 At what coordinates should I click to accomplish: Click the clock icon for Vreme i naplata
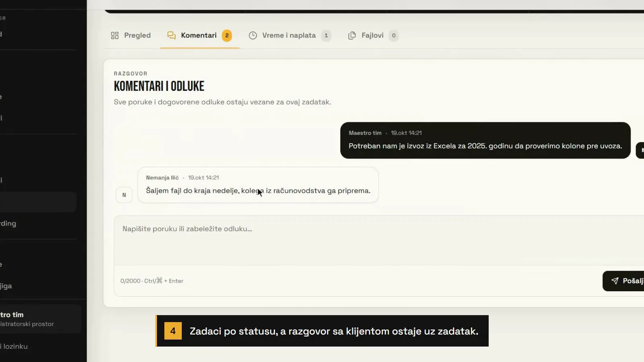(253, 35)
